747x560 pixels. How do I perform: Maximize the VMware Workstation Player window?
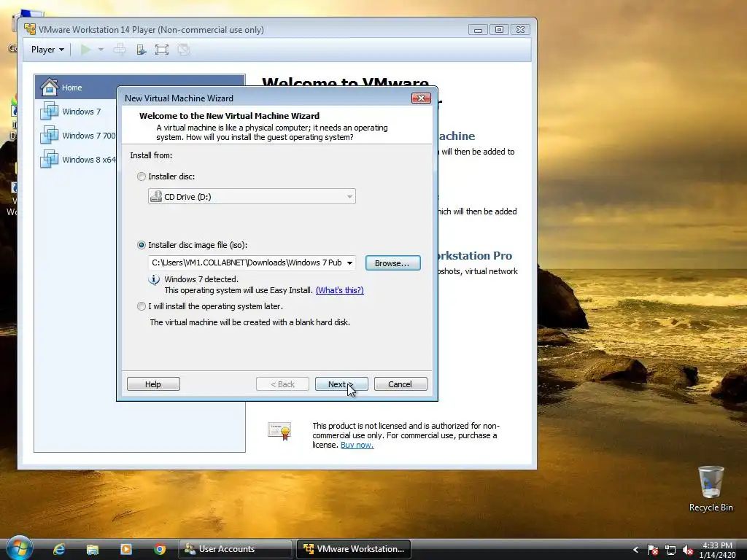click(499, 29)
